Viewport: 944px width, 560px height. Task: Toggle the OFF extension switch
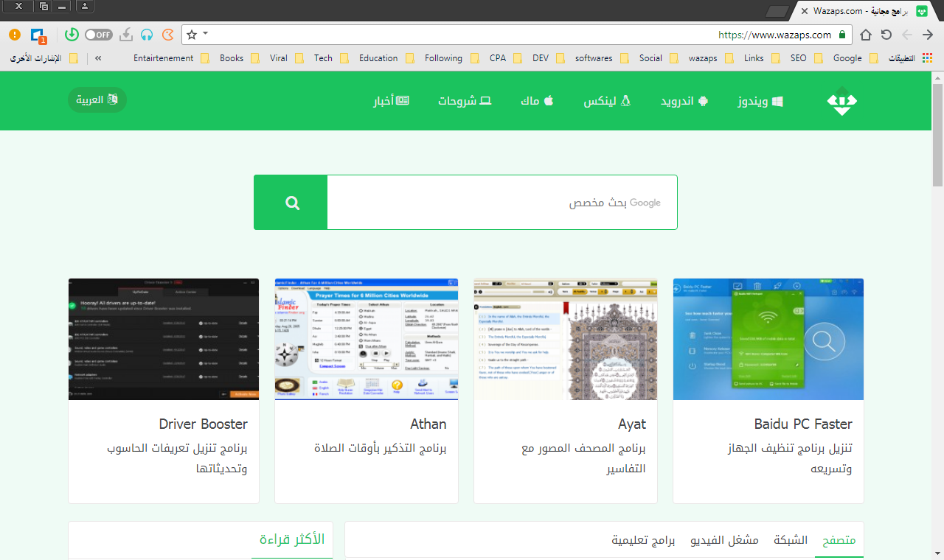[98, 35]
